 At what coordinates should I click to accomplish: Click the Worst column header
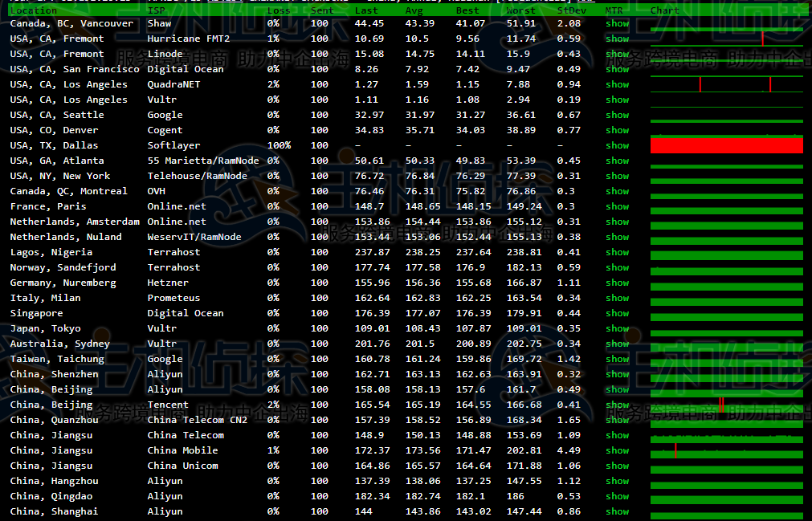(521, 10)
